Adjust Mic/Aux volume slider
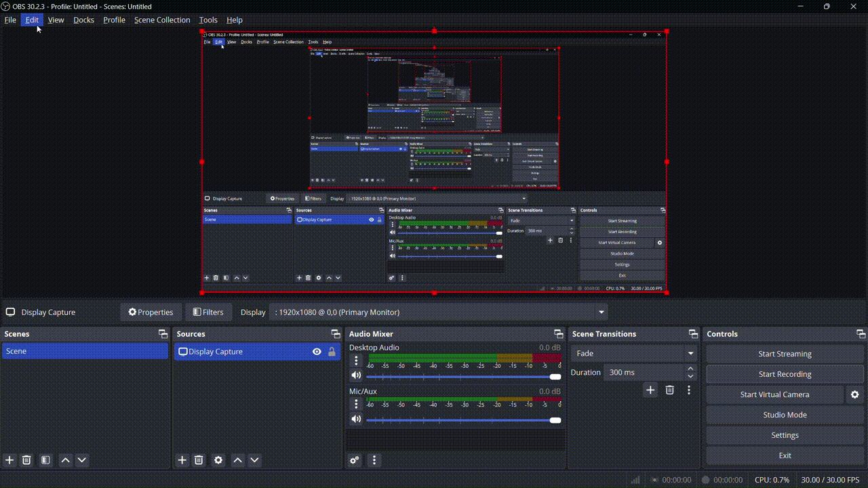 pyautogui.click(x=464, y=420)
